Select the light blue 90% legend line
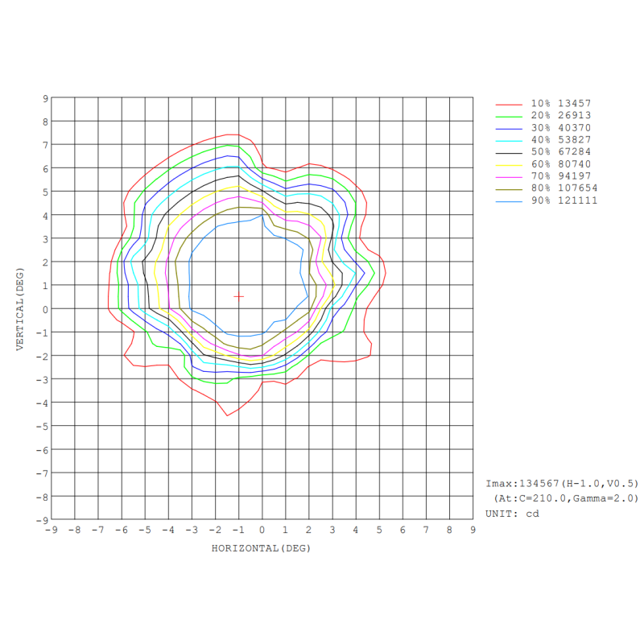The width and height of the screenshot is (644, 644). 509,200
